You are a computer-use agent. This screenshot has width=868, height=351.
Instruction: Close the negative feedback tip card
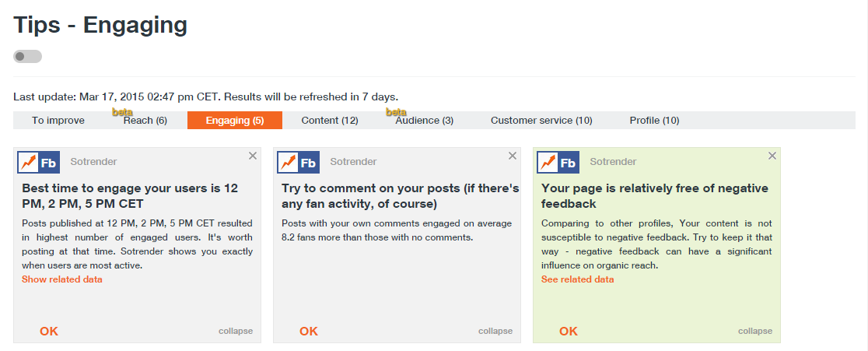(772, 156)
